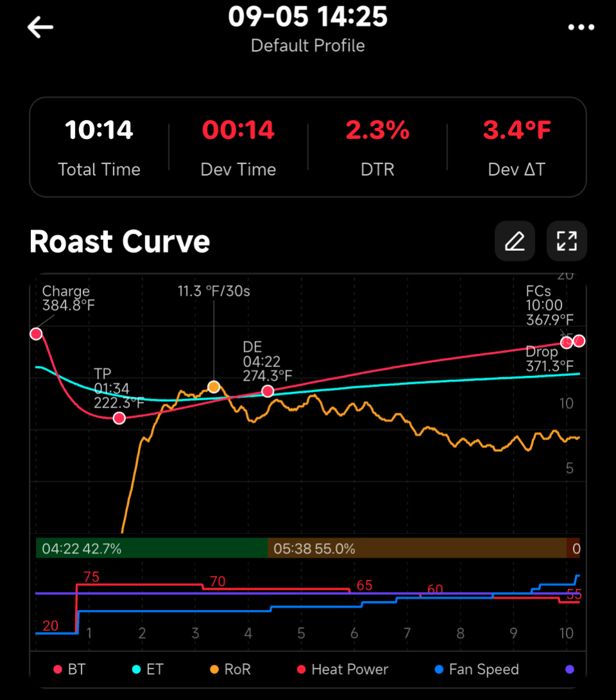Tap the FCs 367.9°F label
This screenshot has width=616, height=700.
pos(550,305)
